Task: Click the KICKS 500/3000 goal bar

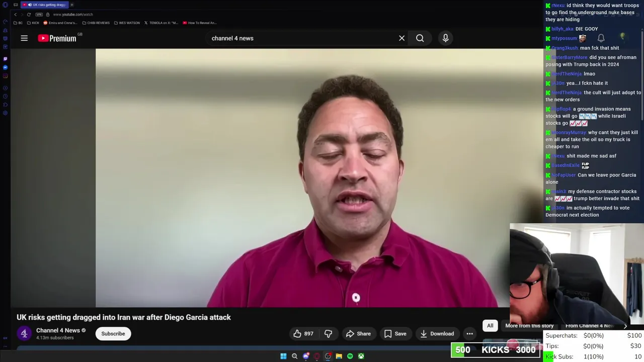Action: click(496, 350)
